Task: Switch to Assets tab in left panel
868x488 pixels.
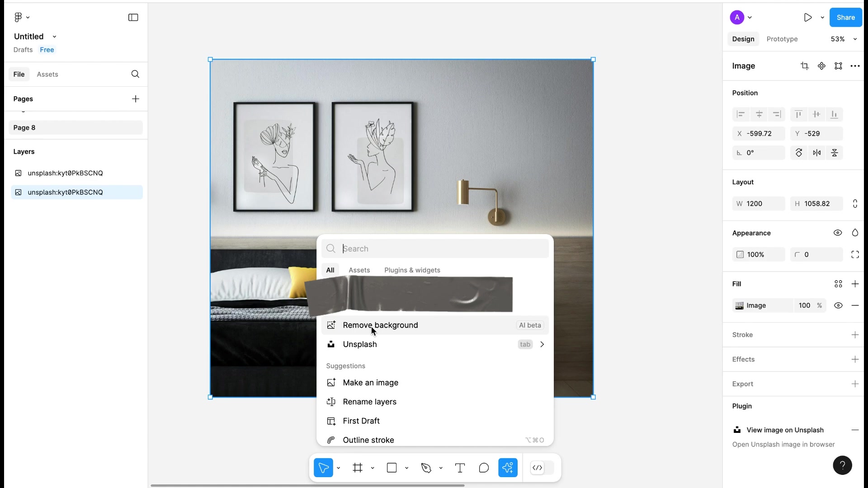Action: pyautogui.click(x=47, y=74)
